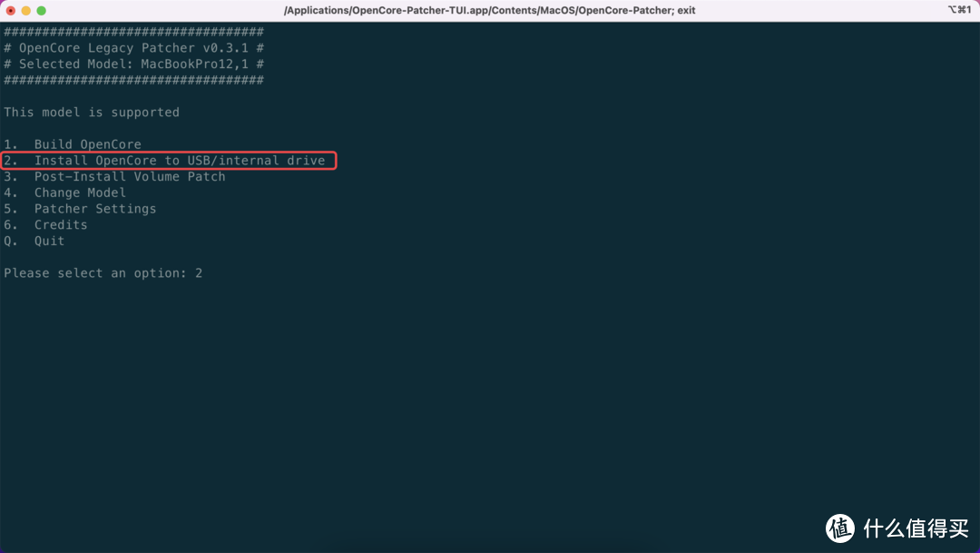Click the 'OpenCore Legacy Patcher v0.3.1' header line

pos(133,48)
